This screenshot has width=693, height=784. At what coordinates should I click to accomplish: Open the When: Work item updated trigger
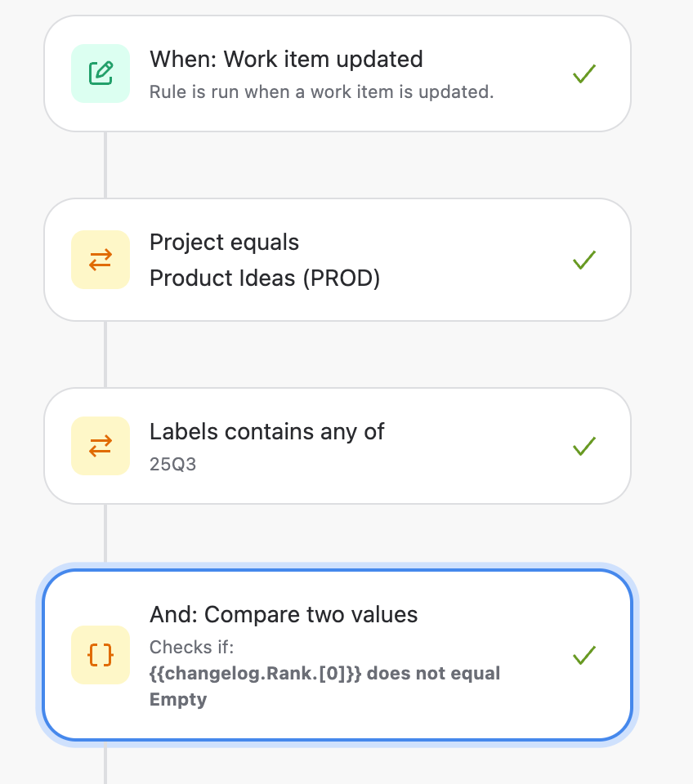point(338,73)
